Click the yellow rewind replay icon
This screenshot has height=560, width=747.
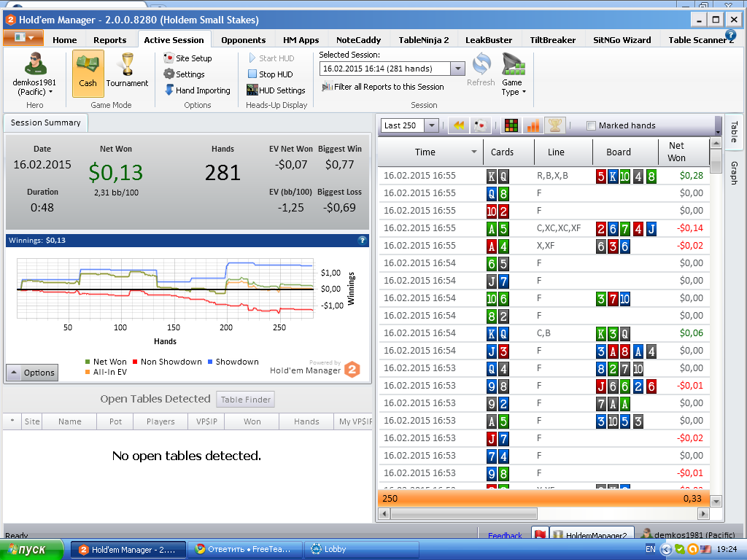[459, 125]
